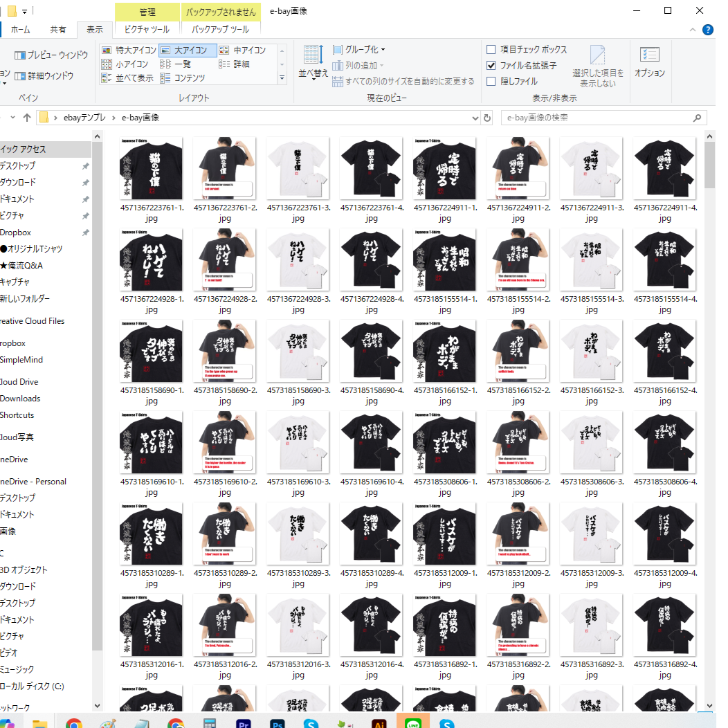Open Premiere Pro from the taskbar

click(244, 723)
